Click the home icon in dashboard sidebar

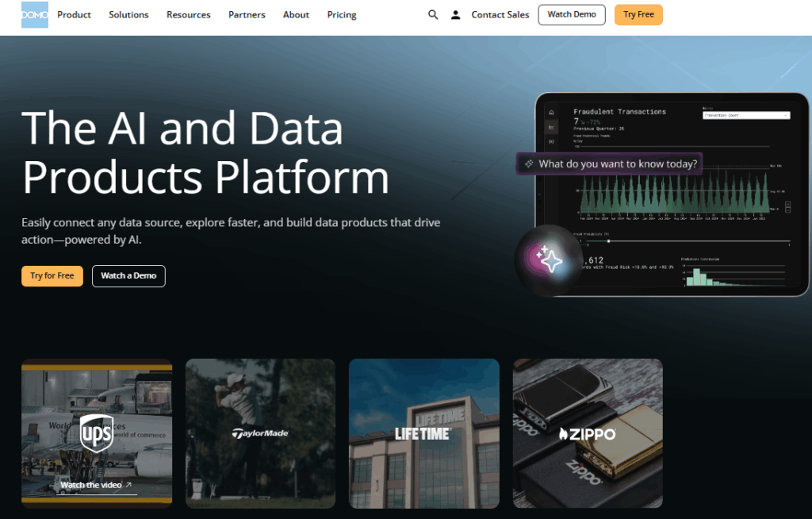click(552, 113)
